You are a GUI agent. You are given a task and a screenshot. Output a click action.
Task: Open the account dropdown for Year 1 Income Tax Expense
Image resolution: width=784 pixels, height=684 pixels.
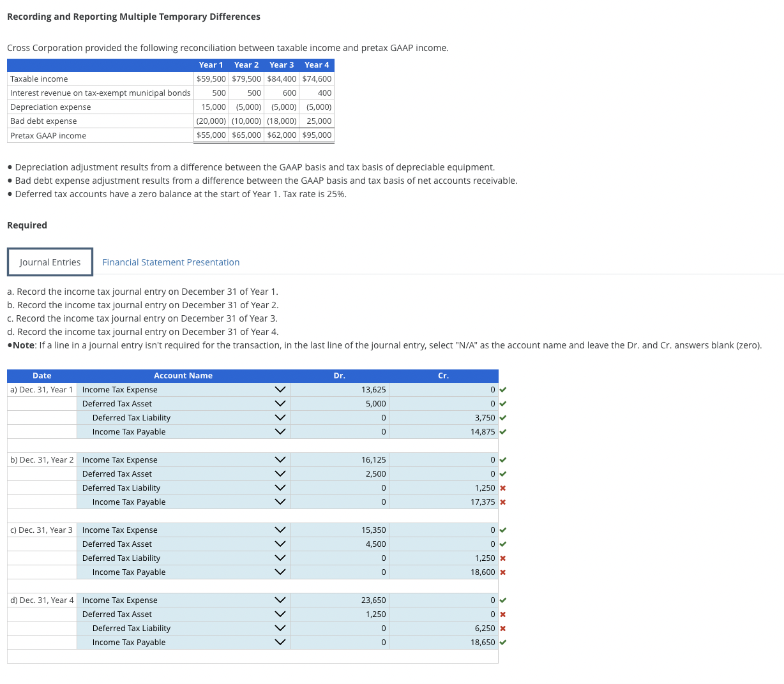click(x=280, y=389)
